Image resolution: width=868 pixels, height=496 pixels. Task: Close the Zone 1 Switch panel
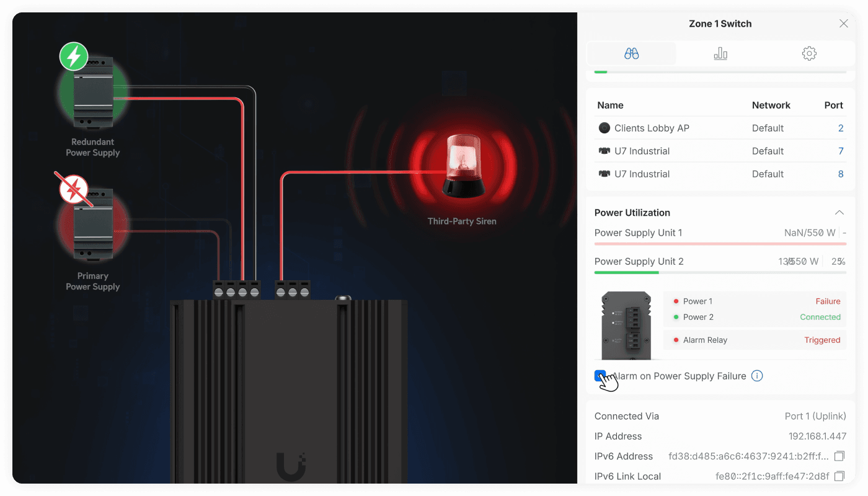(844, 24)
